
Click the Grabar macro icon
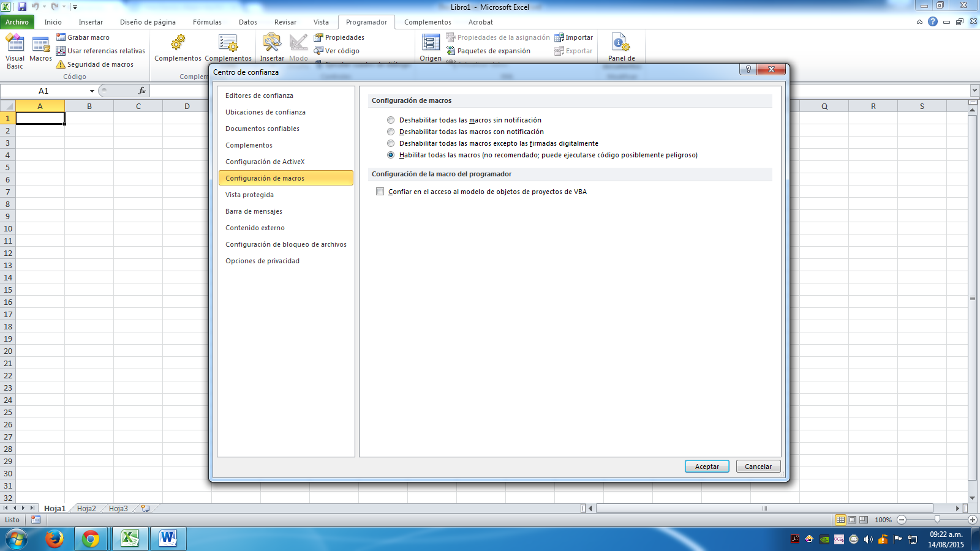61,37
